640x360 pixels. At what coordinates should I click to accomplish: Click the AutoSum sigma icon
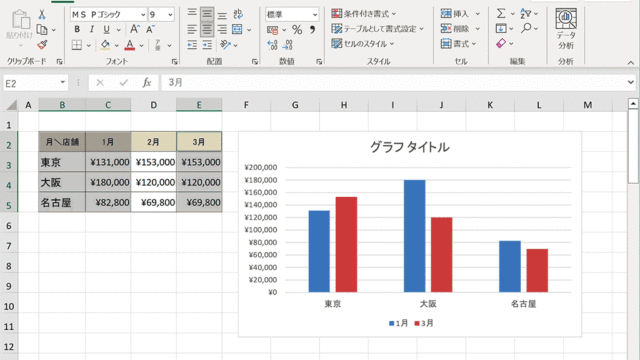click(x=501, y=13)
